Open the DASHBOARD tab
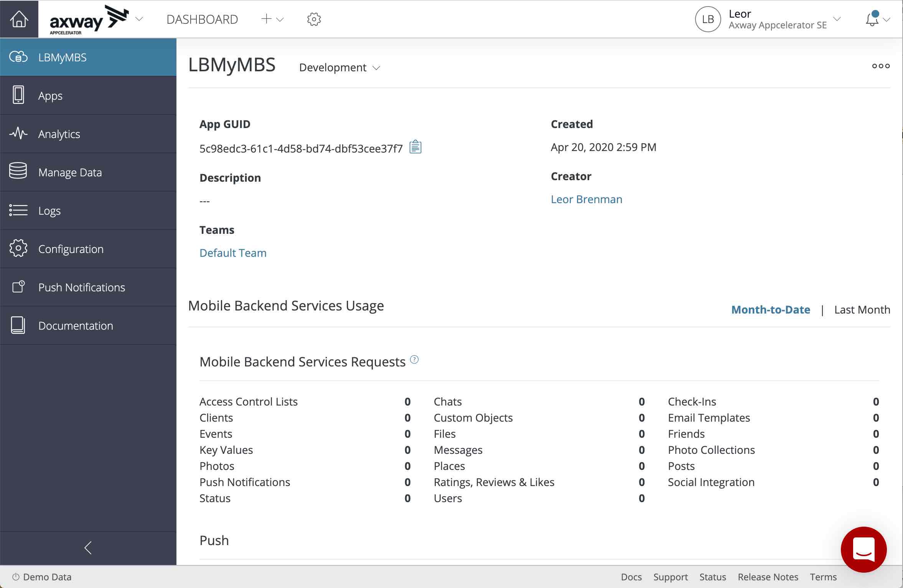Image resolution: width=903 pixels, height=588 pixels. coord(202,19)
